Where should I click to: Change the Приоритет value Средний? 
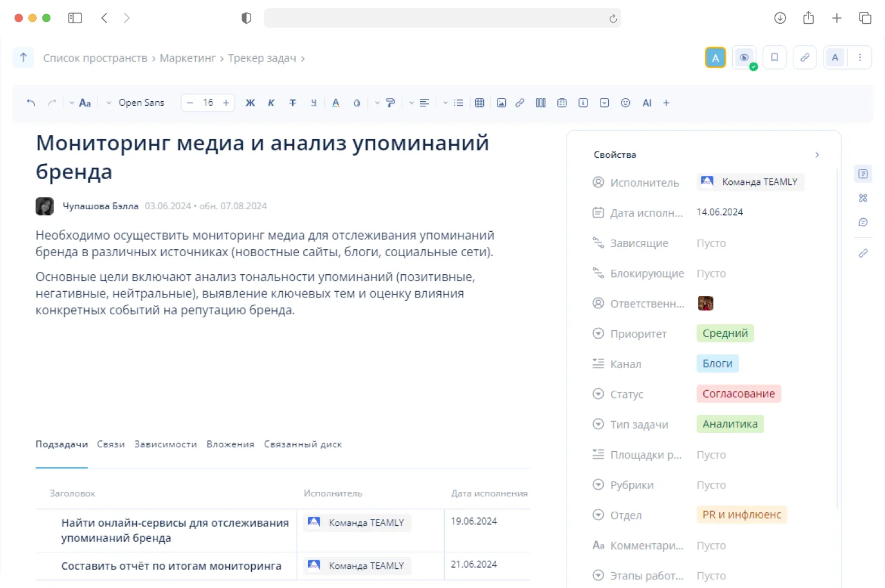725,334
